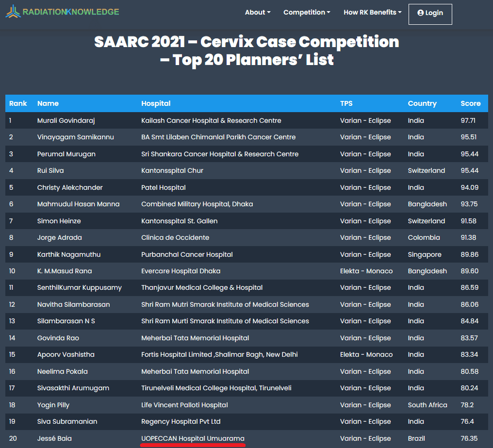Select the name K. M.Masud Rana
493x448 pixels.
[x=65, y=271]
